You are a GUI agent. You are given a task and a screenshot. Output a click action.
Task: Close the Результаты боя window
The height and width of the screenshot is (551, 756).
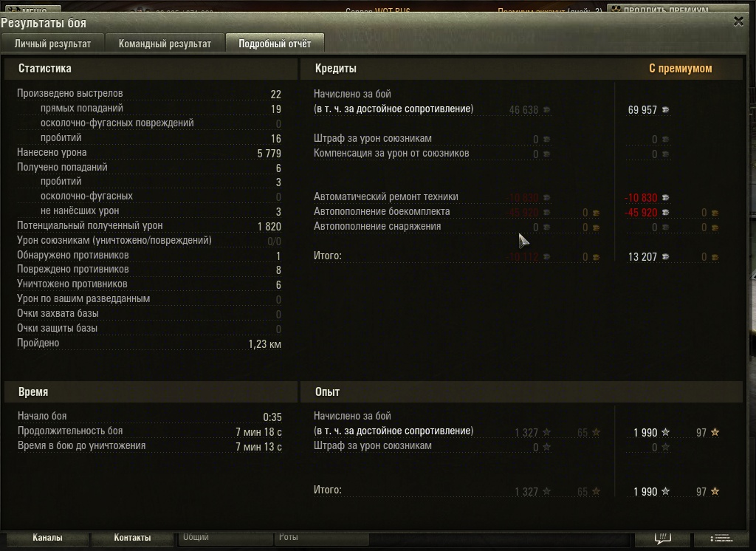[x=738, y=21]
